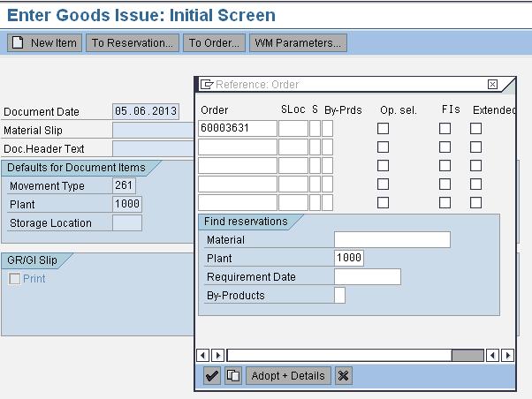Click the Requirement Date input field
This screenshot has height=399, width=532.
coord(367,277)
